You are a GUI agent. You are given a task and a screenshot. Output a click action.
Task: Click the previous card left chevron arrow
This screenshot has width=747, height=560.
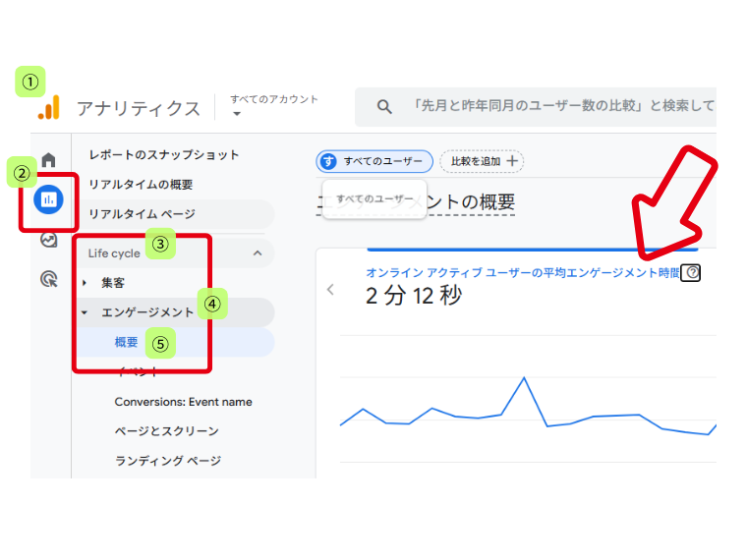pos(330,290)
